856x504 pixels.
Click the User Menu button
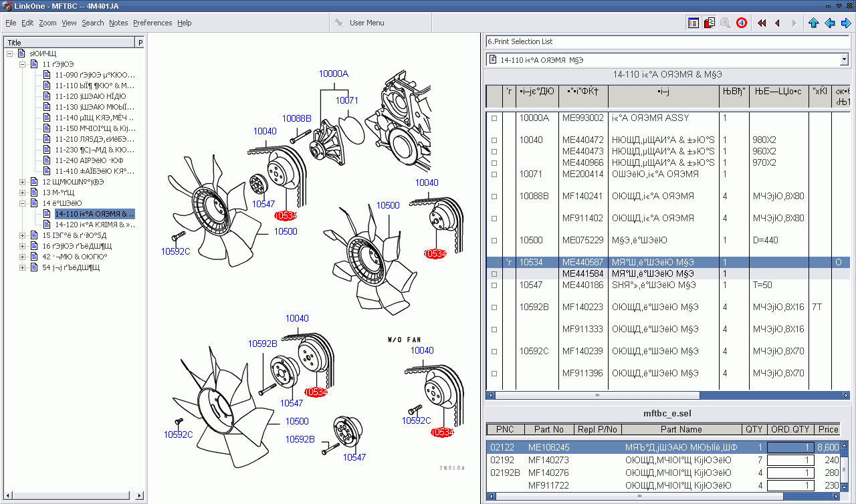coord(366,23)
